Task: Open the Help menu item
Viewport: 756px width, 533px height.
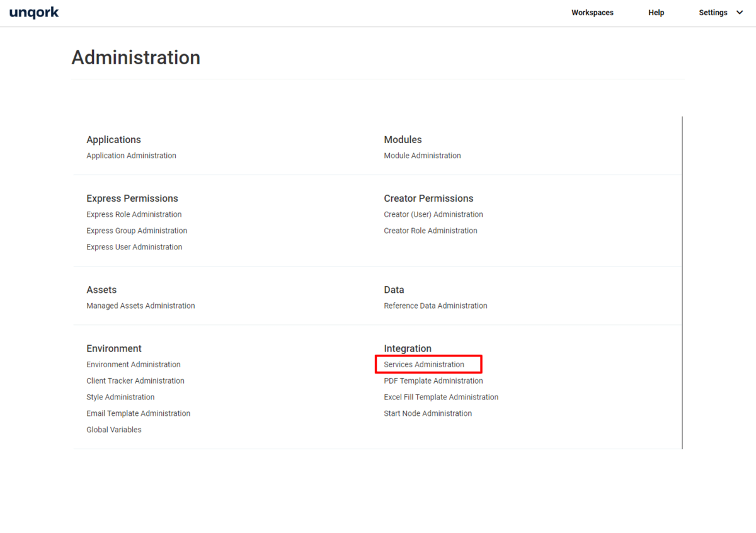Action: tap(656, 13)
